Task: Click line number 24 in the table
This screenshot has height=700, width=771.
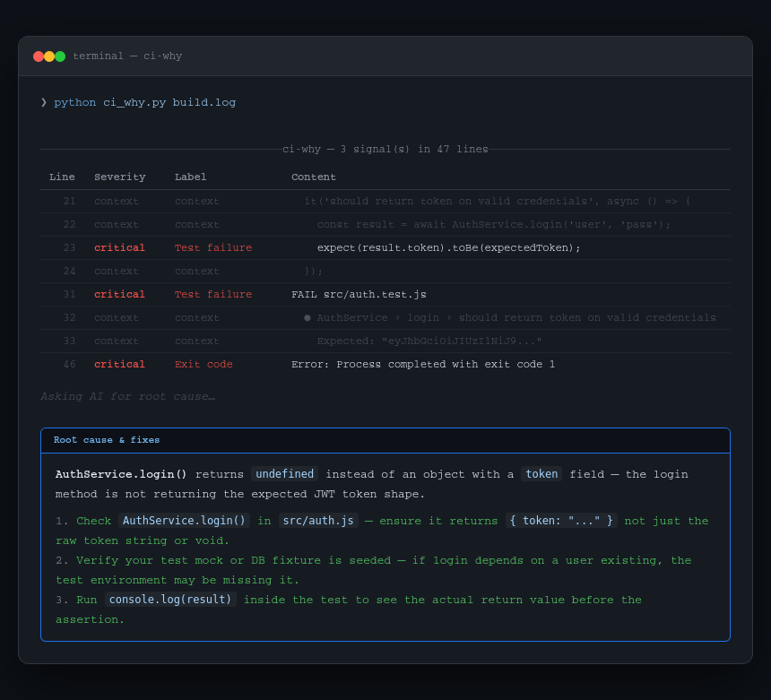Action: pos(69,271)
